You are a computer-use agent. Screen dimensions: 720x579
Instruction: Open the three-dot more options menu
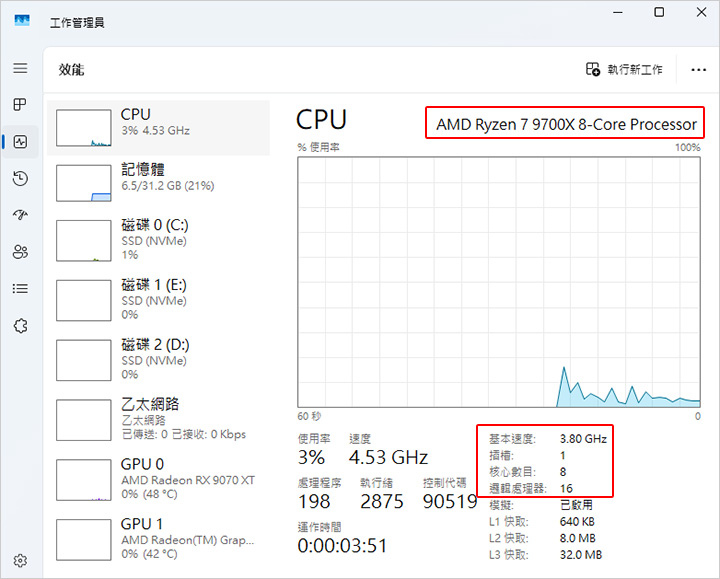698,70
